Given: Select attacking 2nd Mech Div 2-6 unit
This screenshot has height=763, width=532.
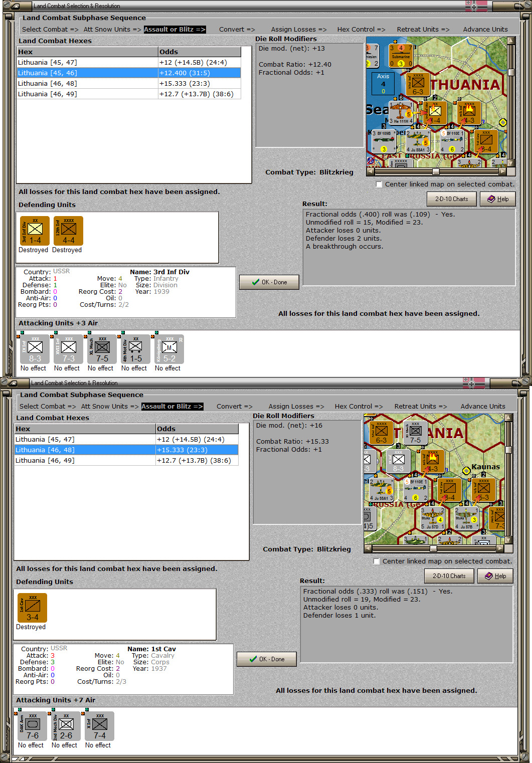Looking at the screenshot, I should coord(66,726).
